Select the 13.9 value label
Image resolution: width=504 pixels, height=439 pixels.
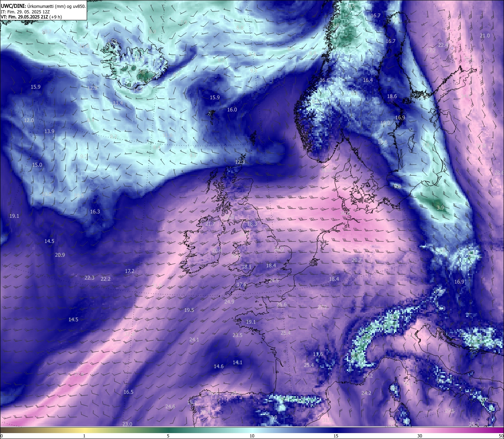coord(49,132)
